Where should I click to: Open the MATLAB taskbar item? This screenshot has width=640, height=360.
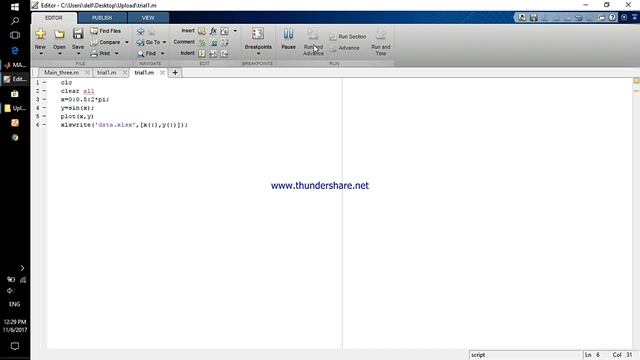coord(15,65)
